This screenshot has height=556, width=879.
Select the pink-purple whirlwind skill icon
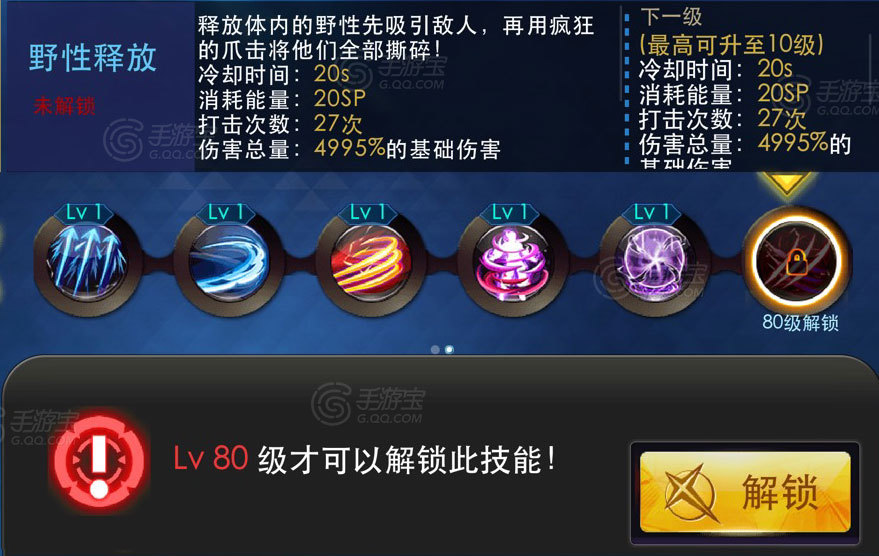pos(512,262)
